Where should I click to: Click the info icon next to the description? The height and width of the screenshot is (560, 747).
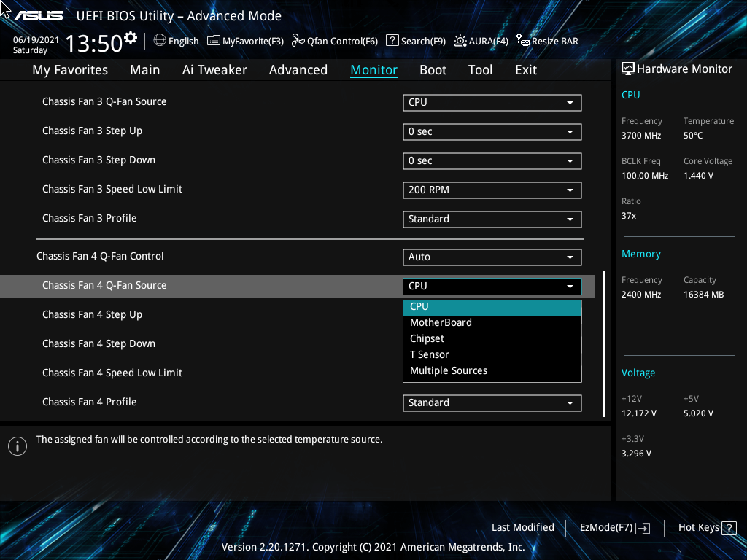click(x=18, y=446)
